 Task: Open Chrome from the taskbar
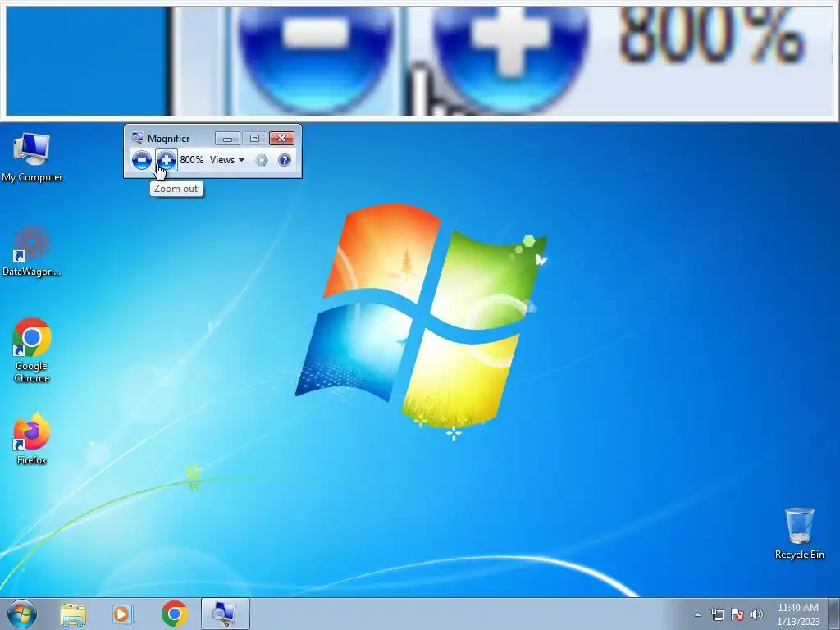[x=174, y=614]
